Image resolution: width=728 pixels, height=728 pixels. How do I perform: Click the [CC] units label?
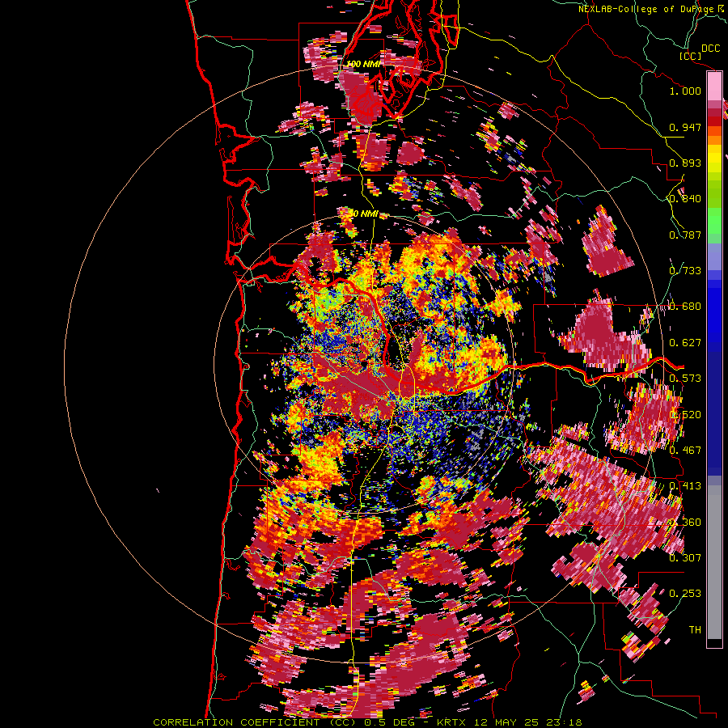(690, 56)
